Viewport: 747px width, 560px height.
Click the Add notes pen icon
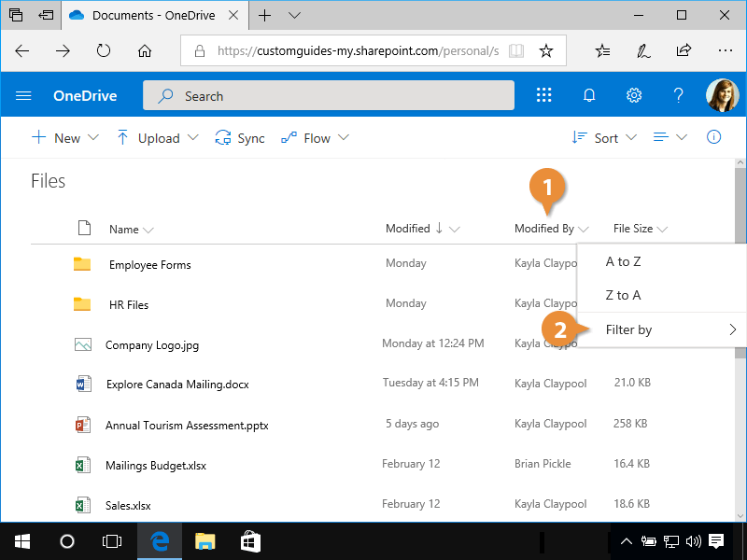(x=643, y=50)
